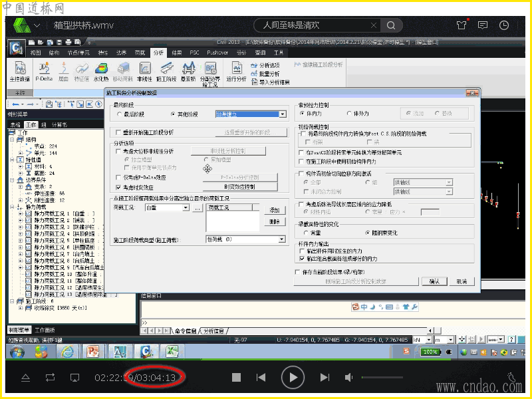
Task: Click the 运行分析 run analysis icon
Action: (x=235, y=70)
